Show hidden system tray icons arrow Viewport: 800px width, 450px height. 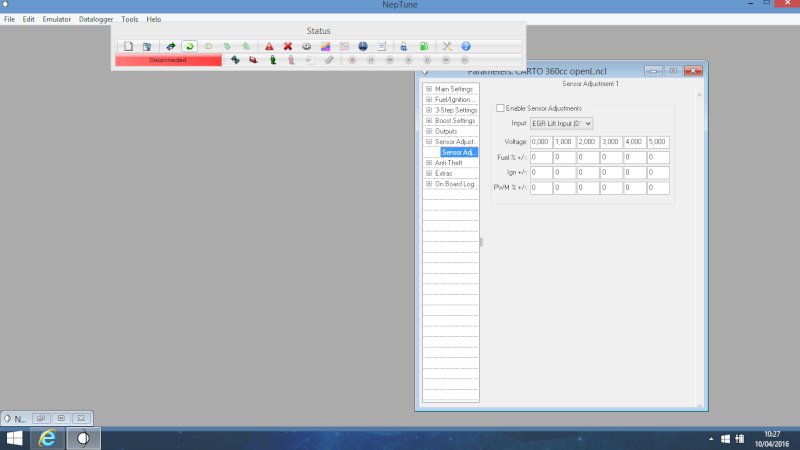[711, 439]
